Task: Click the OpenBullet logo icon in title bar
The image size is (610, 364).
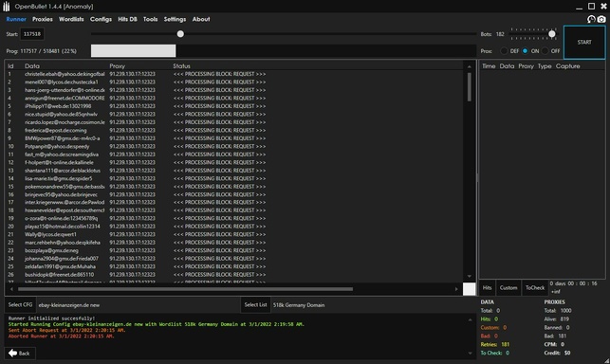Action: tap(7, 7)
